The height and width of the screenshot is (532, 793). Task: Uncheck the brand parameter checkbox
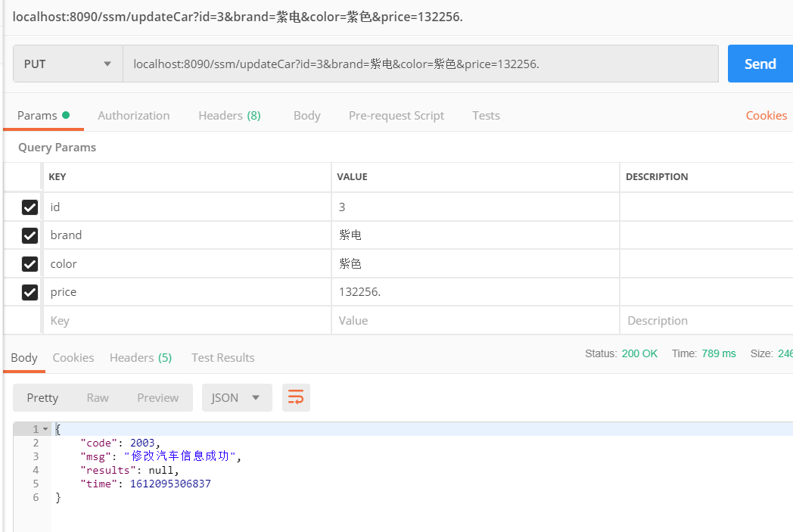(x=30, y=235)
